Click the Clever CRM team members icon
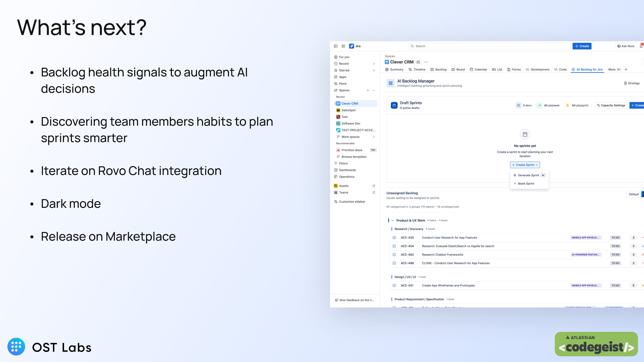This screenshot has height=362, width=644. pyautogui.click(x=418, y=62)
